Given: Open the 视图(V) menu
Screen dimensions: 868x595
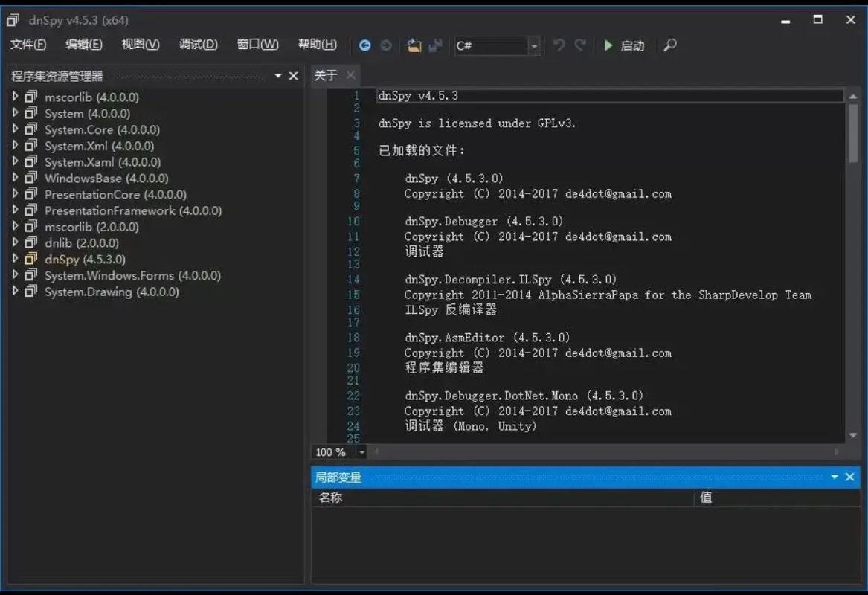Looking at the screenshot, I should click(x=141, y=45).
